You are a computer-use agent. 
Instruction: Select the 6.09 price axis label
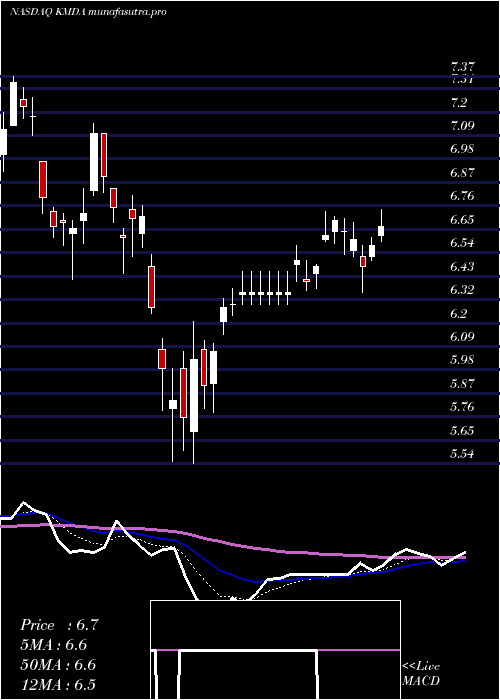coord(462,337)
